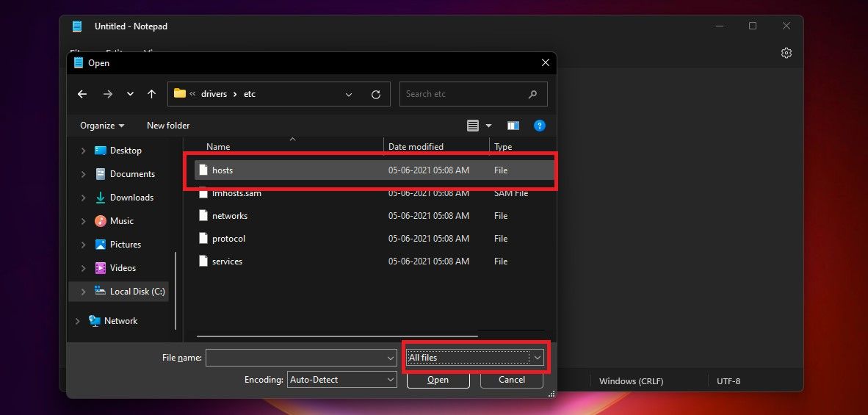The height and width of the screenshot is (415, 868).
Task: Open the recent locations chevron
Action: pos(130,94)
